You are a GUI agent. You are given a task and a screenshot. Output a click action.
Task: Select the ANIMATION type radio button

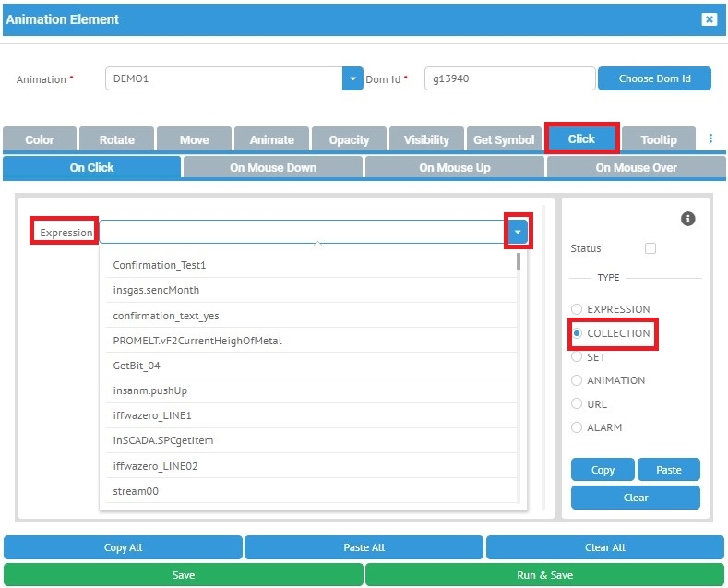(578, 380)
